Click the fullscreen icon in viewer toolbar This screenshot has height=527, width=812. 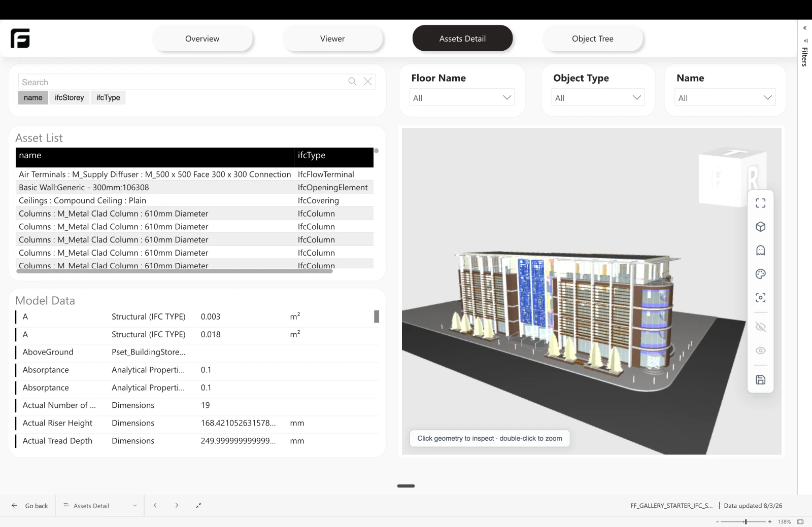[760, 203]
